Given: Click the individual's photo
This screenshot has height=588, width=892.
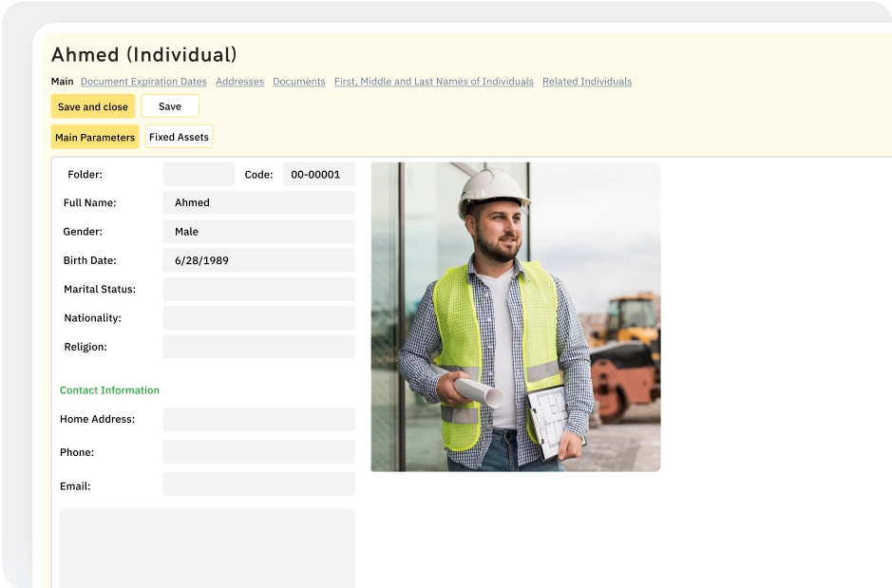Looking at the screenshot, I should point(516,316).
